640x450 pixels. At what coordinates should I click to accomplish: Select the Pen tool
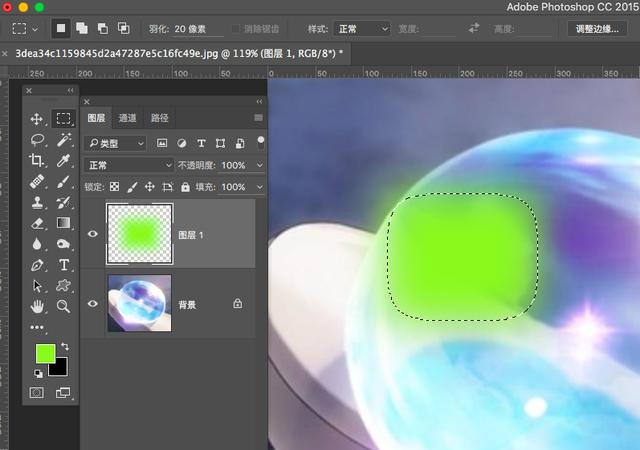point(37,265)
